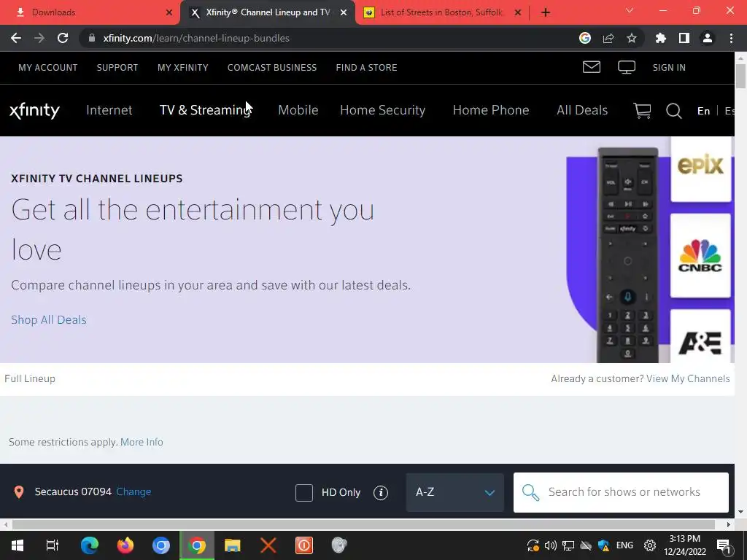The width and height of the screenshot is (747, 560).
Task: Launch Microsoft Edge from taskbar
Action: (90, 545)
